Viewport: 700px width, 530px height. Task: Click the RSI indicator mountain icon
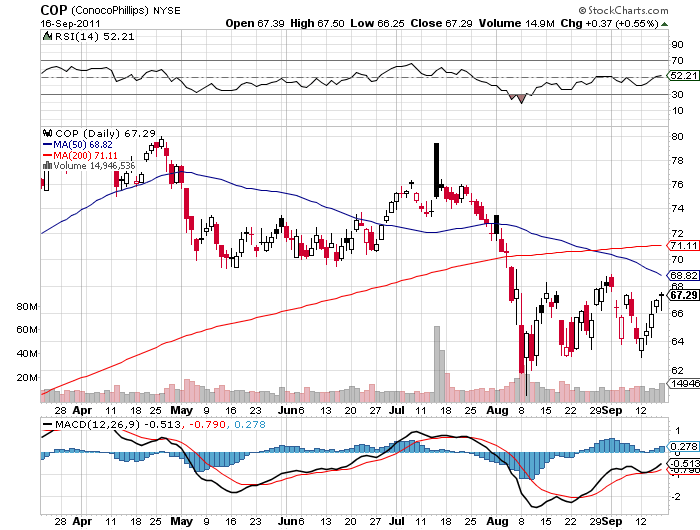tap(47, 36)
